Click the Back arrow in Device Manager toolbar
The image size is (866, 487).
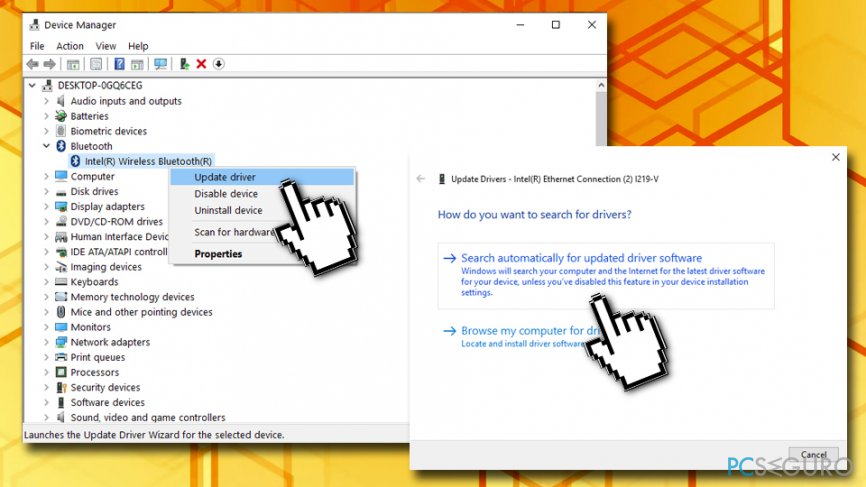click(33, 64)
